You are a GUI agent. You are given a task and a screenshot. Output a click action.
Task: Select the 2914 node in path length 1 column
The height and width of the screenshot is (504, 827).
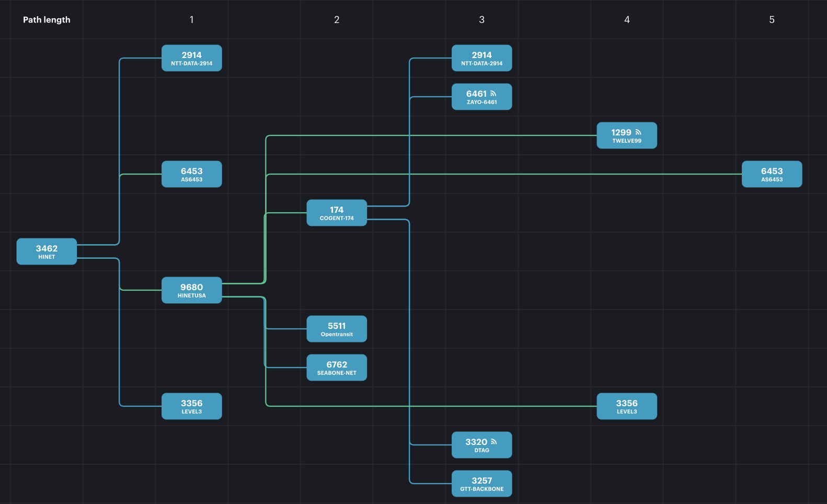tap(192, 58)
